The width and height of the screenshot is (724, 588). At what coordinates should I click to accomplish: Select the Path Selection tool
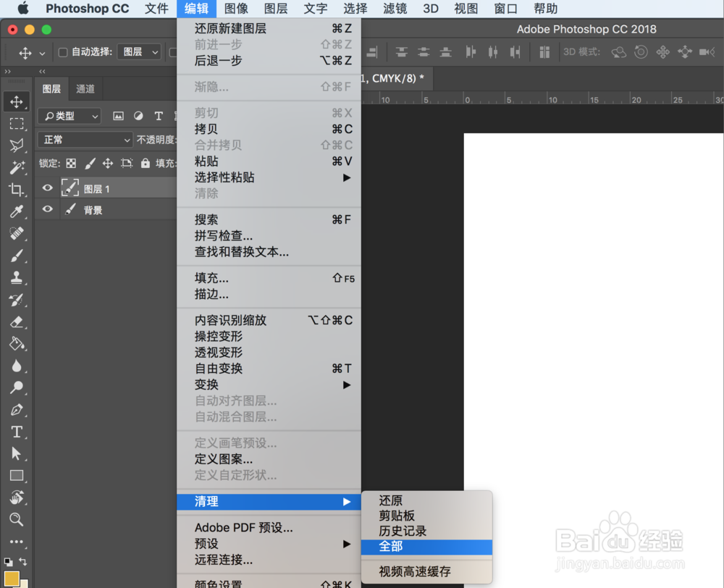[17, 453]
